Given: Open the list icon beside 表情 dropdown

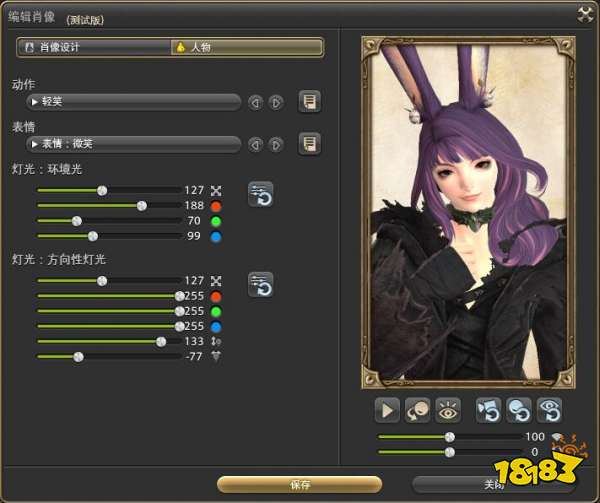Looking at the screenshot, I should tap(310, 143).
